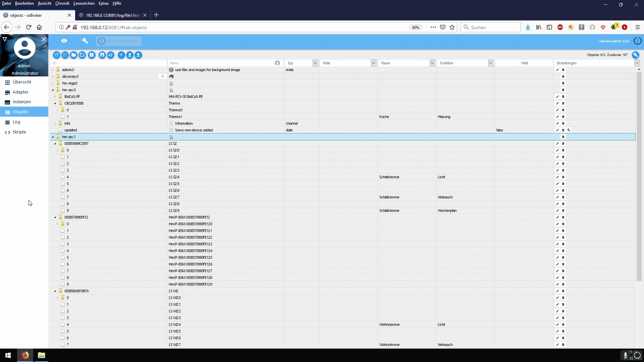Click the download objects arrow button
The width and height of the screenshot is (644, 362).
(138, 55)
